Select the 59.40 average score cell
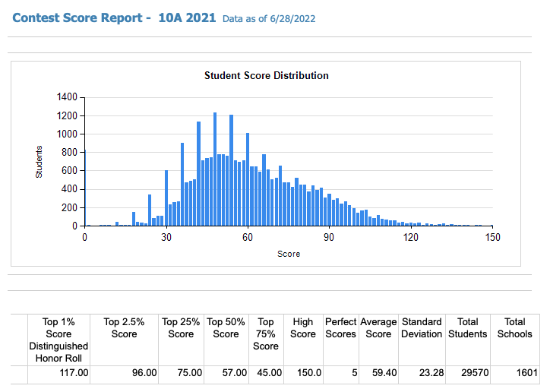The image size is (550, 392). pos(378,375)
